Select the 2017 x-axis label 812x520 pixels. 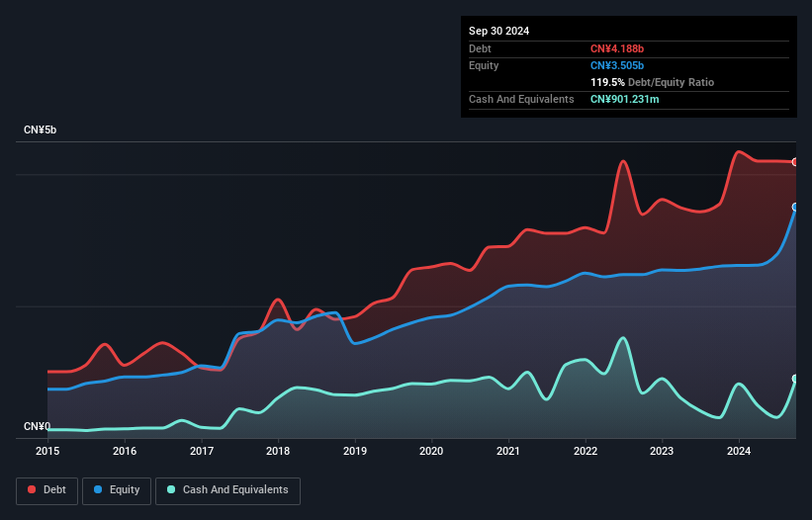pyautogui.click(x=202, y=451)
